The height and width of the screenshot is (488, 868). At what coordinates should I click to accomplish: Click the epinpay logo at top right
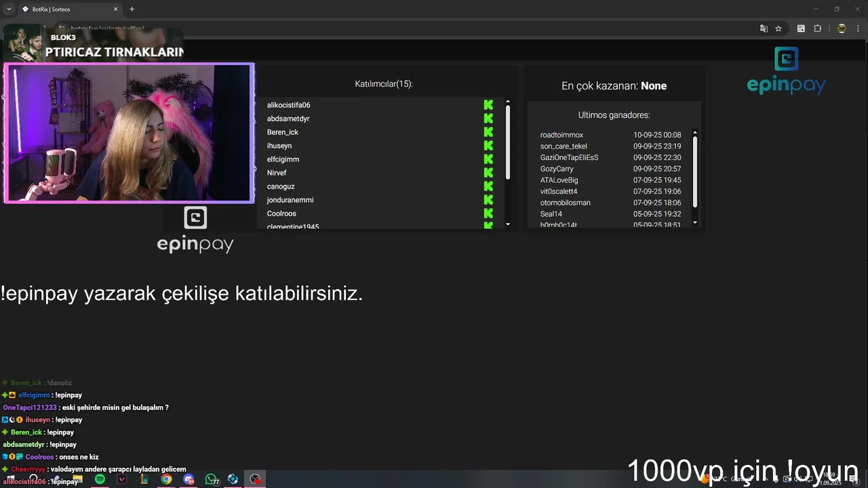tap(786, 70)
